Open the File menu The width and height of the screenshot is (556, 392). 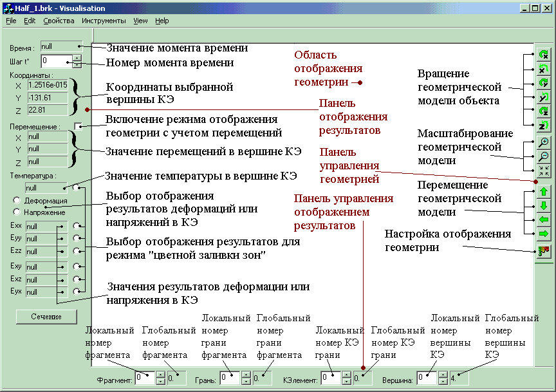pyautogui.click(x=11, y=21)
